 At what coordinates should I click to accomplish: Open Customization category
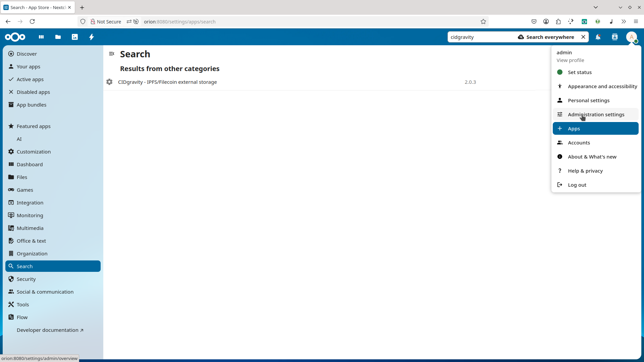53,152
